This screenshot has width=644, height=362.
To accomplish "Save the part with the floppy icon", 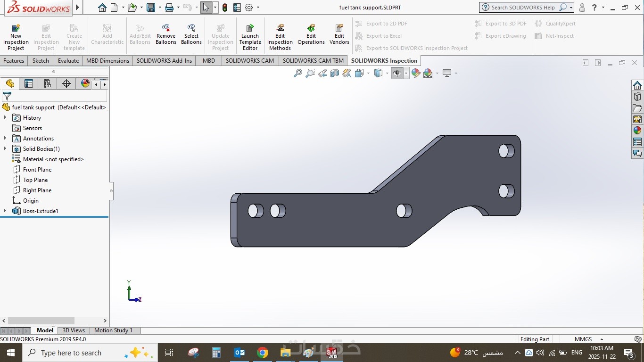I will tap(151, 8).
